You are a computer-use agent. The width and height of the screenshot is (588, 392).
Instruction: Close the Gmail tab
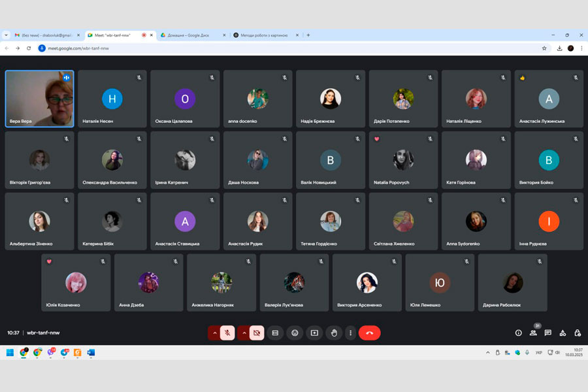78,35
